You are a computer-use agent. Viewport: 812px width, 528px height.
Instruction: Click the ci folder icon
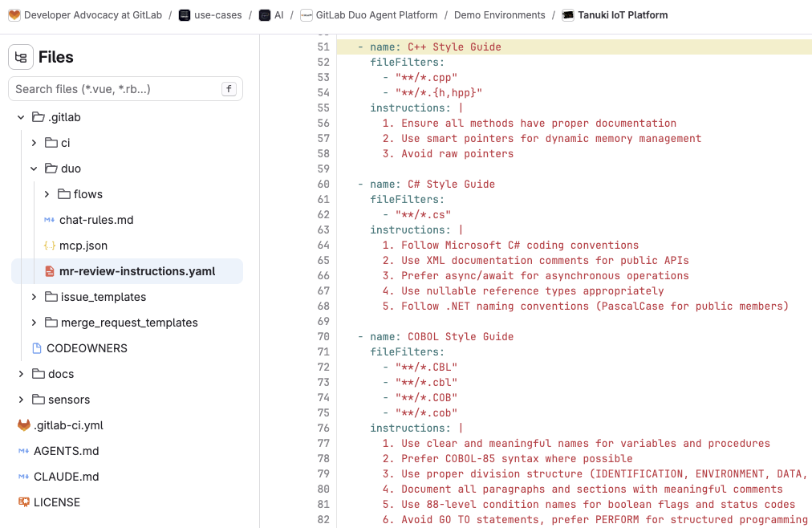click(51, 142)
